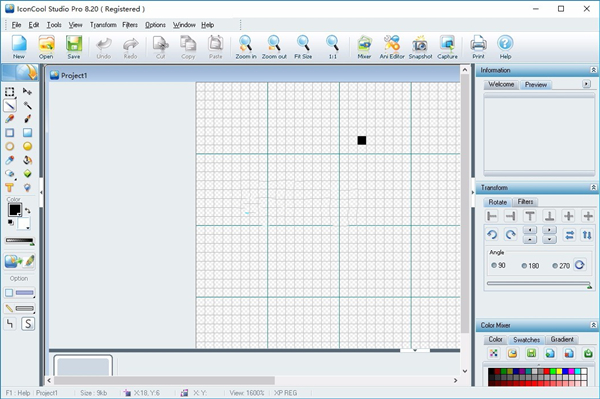Screen dimensions: 600x399
Task: Open the Mixer tool
Action: (364, 47)
